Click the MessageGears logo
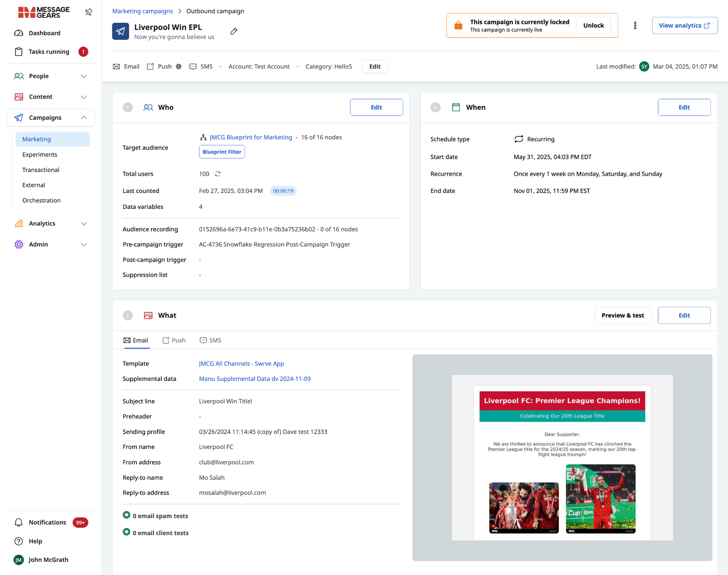Viewport: 728px width, 575px height. [x=44, y=12]
